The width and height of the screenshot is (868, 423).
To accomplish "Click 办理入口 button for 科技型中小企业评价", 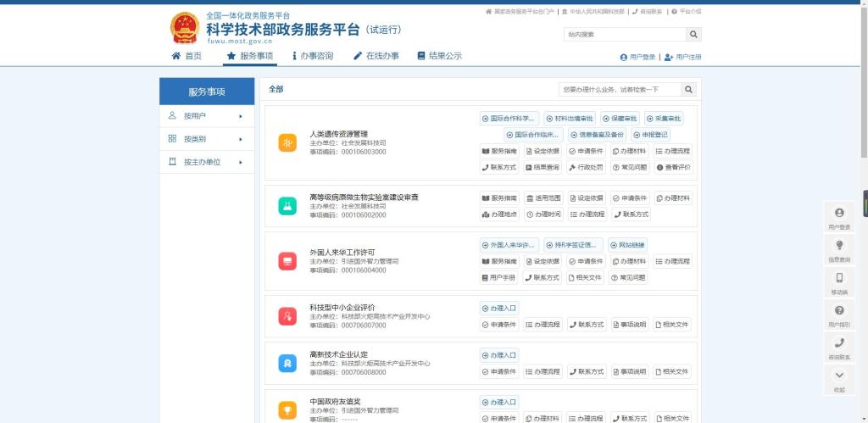I will [x=499, y=308].
